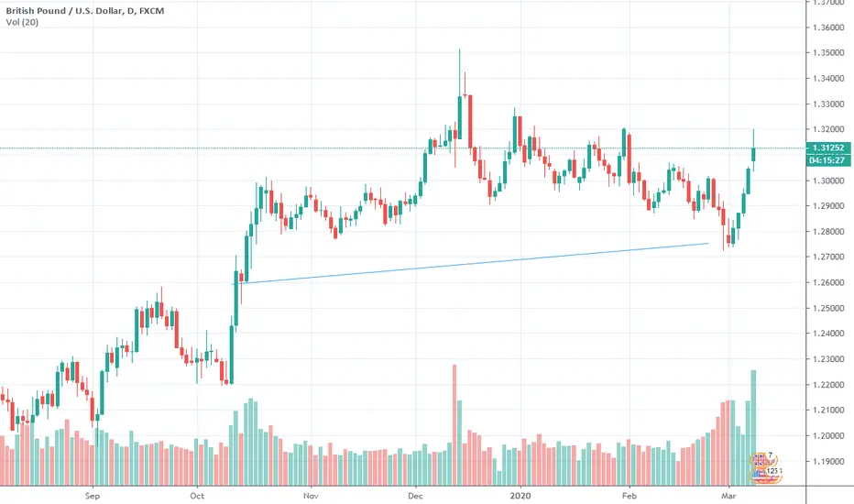Click the 1.26000 price scale label
Screen dimensions: 854x504
click(828, 282)
